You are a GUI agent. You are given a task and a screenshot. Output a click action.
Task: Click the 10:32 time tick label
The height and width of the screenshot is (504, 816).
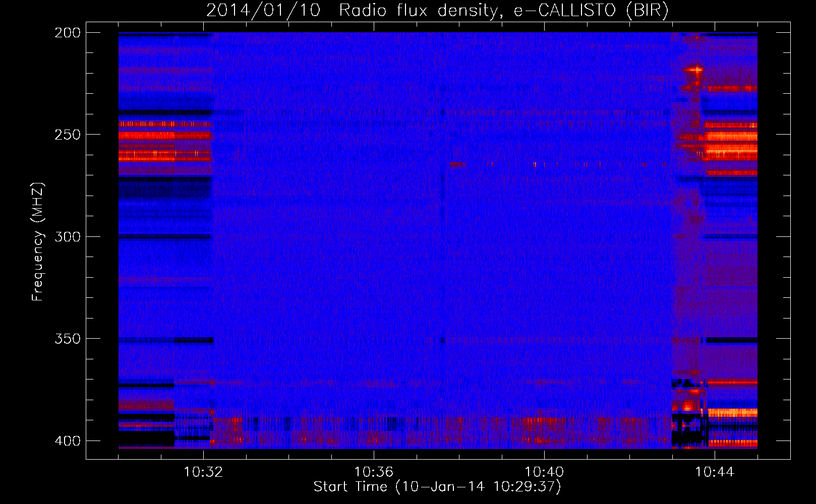point(203,472)
